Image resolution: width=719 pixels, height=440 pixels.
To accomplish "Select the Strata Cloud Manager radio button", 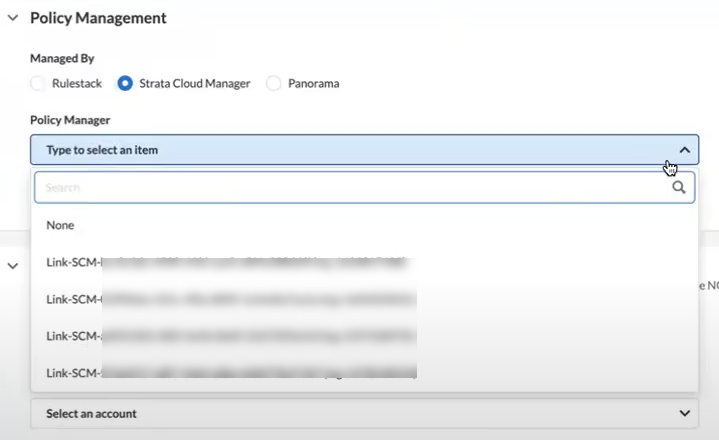I will click(125, 83).
